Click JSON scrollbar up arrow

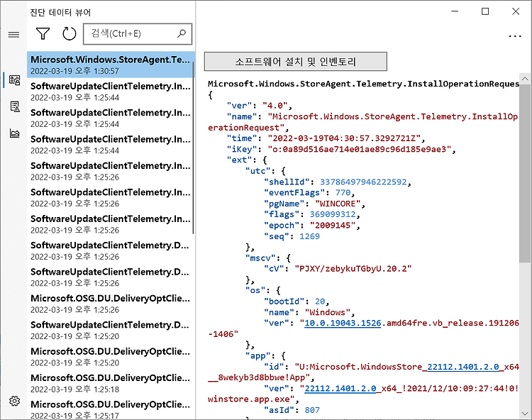[525, 79]
